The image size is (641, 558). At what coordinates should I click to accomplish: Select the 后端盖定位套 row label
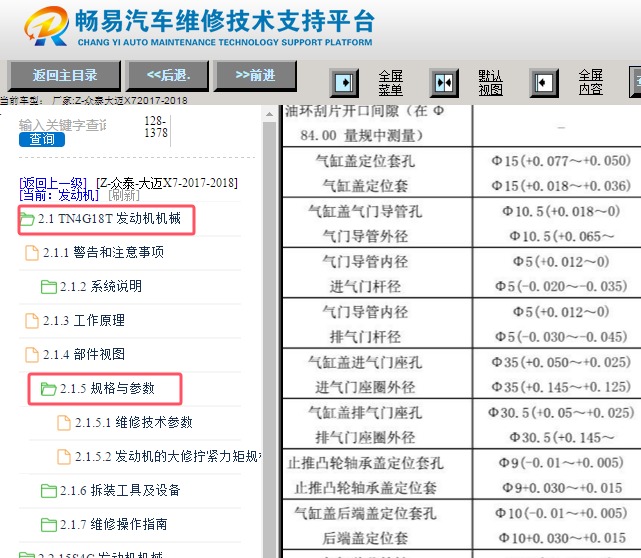pyautogui.click(x=365, y=538)
